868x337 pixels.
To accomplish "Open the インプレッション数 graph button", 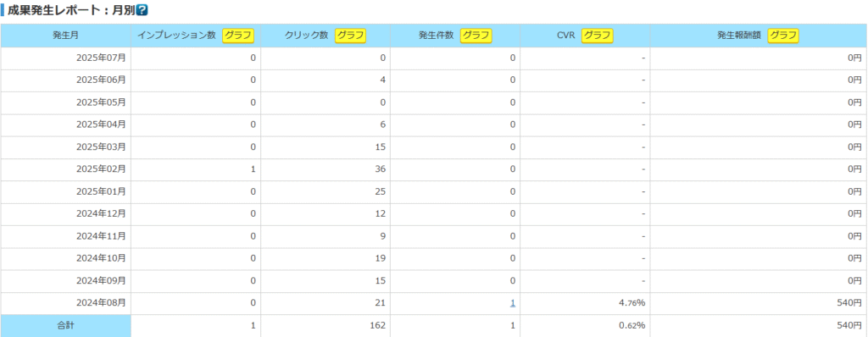I will (x=238, y=36).
